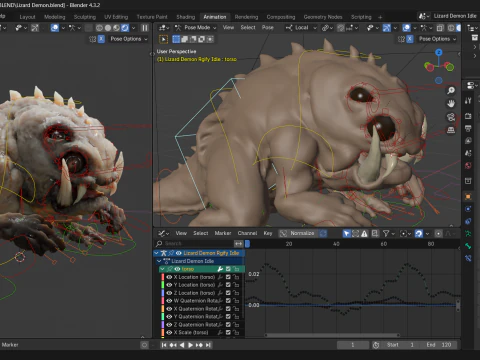
Task: Select solid shading mode in left viewport
Action: pos(108,28)
